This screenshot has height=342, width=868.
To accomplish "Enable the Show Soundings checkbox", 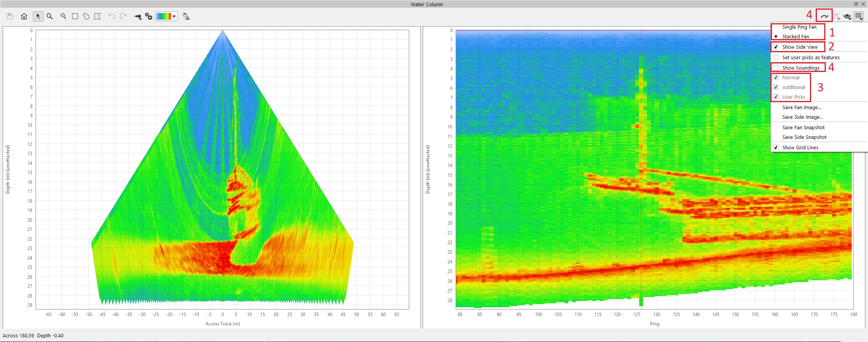I will coord(776,68).
